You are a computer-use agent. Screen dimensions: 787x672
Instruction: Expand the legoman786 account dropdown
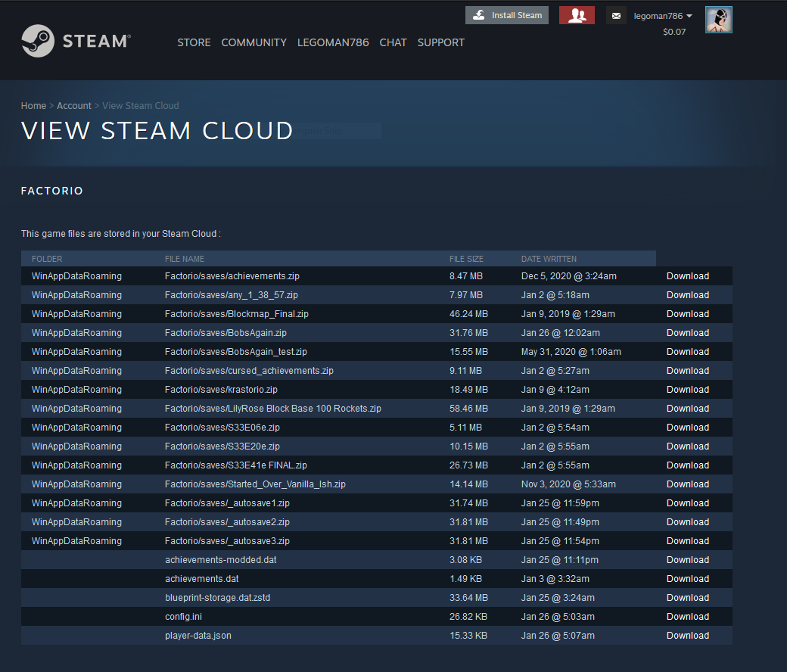663,16
